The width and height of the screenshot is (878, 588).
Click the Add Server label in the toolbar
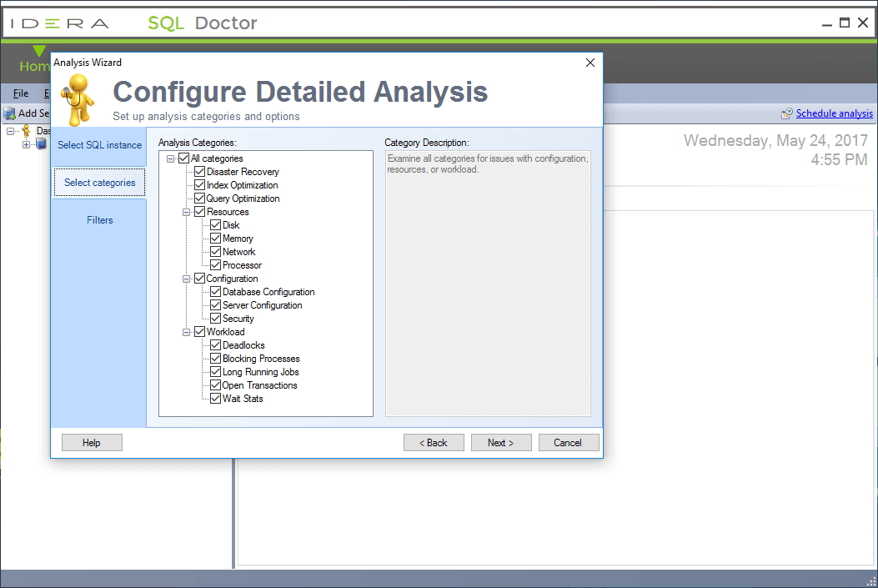pyautogui.click(x=33, y=113)
